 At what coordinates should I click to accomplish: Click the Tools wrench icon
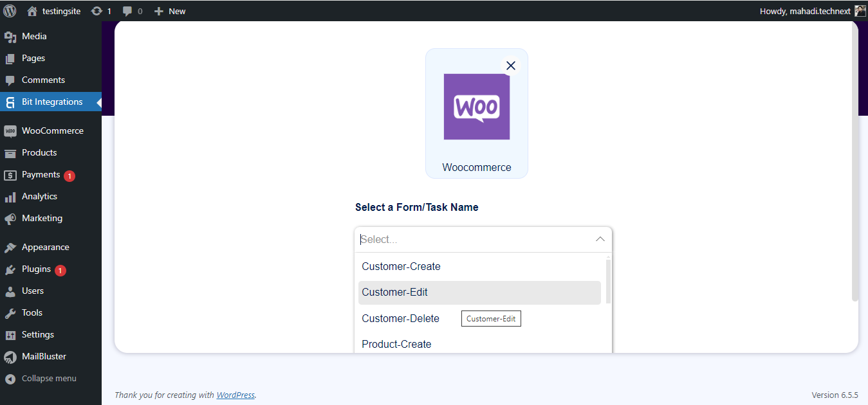pyautogui.click(x=10, y=313)
